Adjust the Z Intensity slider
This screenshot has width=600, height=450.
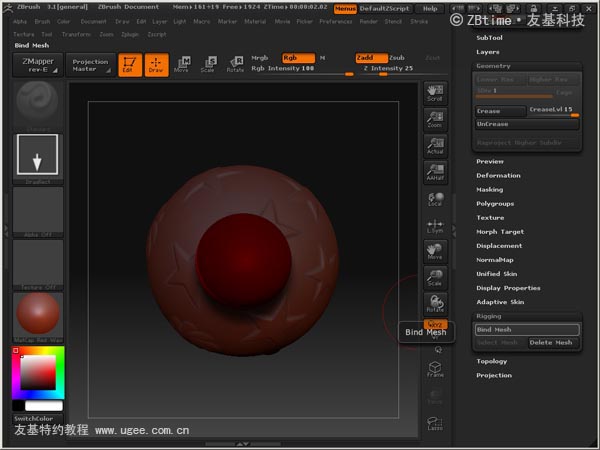point(402,70)
